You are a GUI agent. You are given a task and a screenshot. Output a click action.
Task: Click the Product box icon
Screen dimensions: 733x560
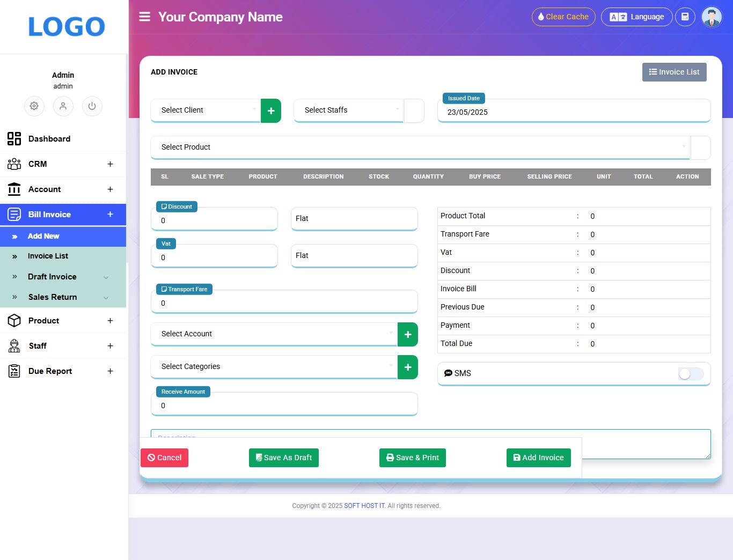point(14,321)
